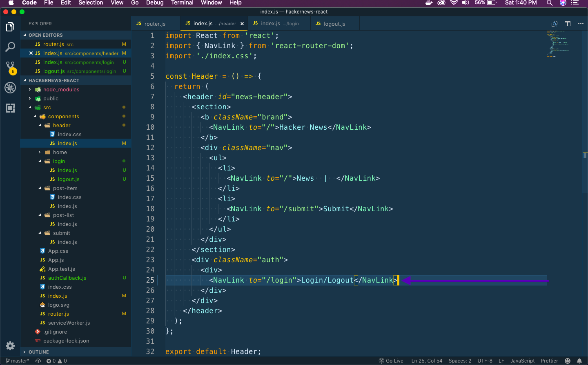Click the feedback smiley in status bar
Viewport: 588px width, 365px height.
pyautogui.click(x=568, y=361)
